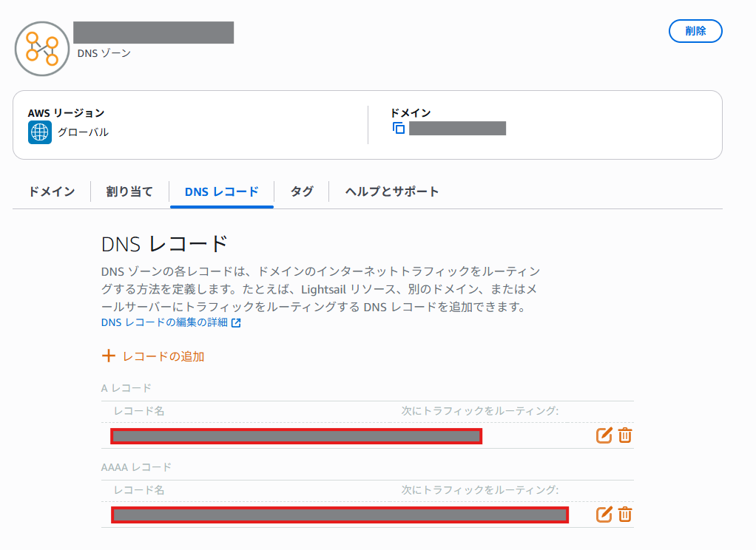Click the redacted DNS zone title
The height and width of the screenshot is (550, 756).
click(x=154, y=33)
